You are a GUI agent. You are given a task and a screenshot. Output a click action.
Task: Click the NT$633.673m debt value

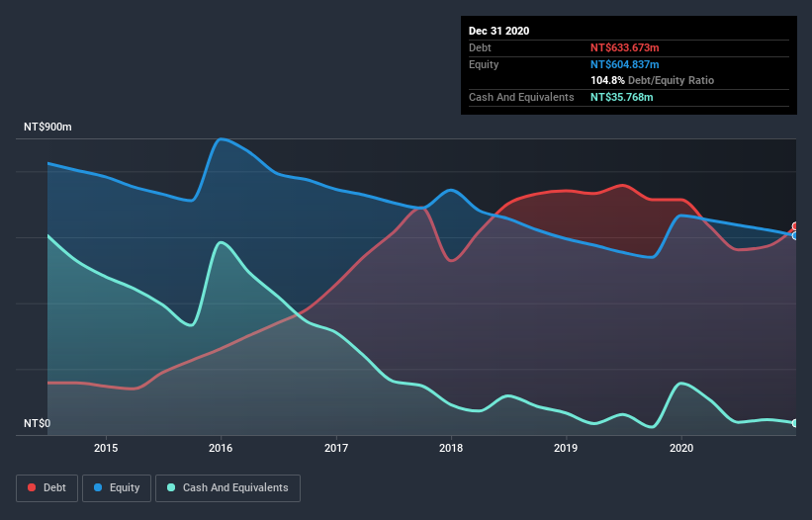coord(624,47)
